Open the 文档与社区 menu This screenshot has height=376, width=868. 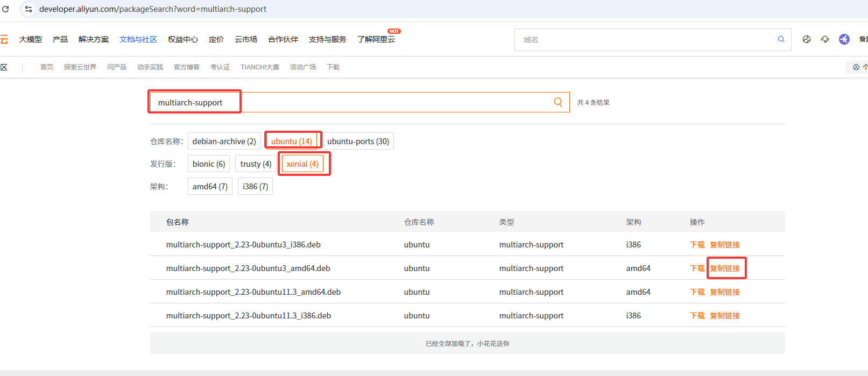coord(138,39)
